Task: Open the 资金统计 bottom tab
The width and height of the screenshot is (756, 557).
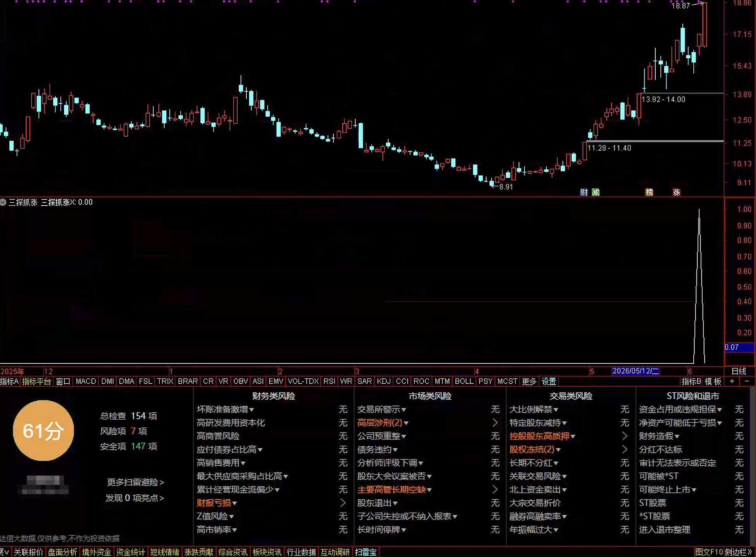Action: pos(130,552)
